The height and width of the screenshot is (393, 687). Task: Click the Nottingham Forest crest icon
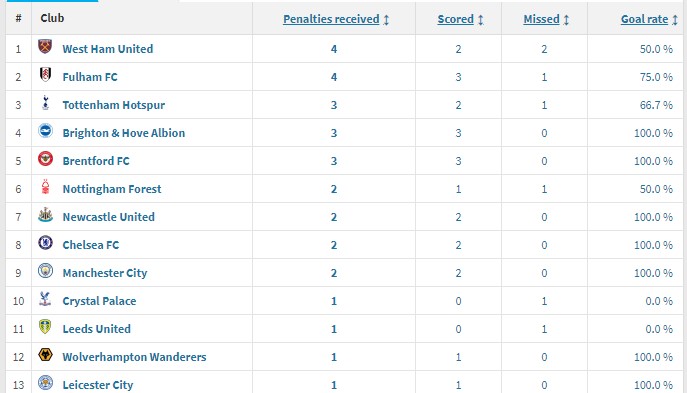pos(45,187)
